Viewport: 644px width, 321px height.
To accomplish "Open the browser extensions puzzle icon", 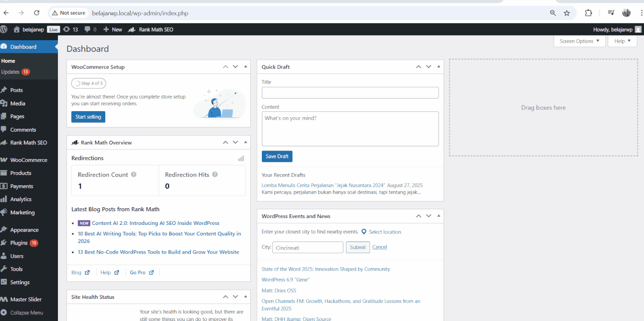I will pos(588,13).
